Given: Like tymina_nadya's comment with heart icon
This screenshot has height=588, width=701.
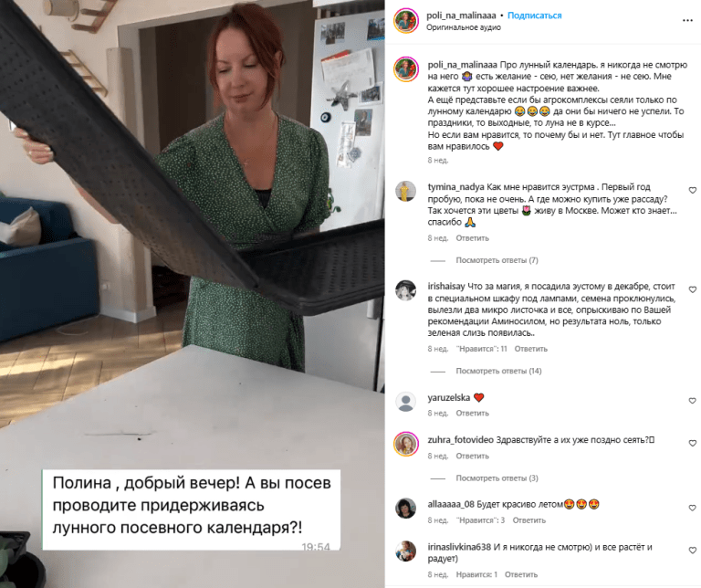Looking at the screenshot, I should (693, 191).
